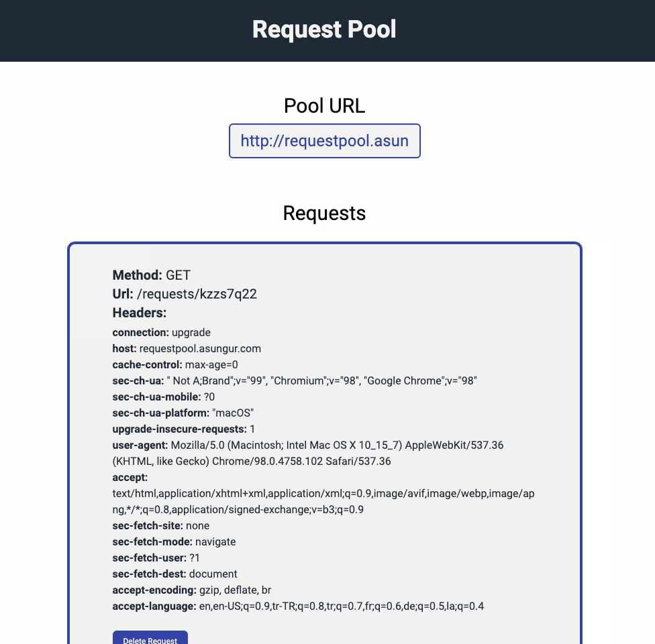Click the sec-ch-ua-platform "macOS" line
Image resolution: width=655 pixels, height=644 pixels.
183,413
